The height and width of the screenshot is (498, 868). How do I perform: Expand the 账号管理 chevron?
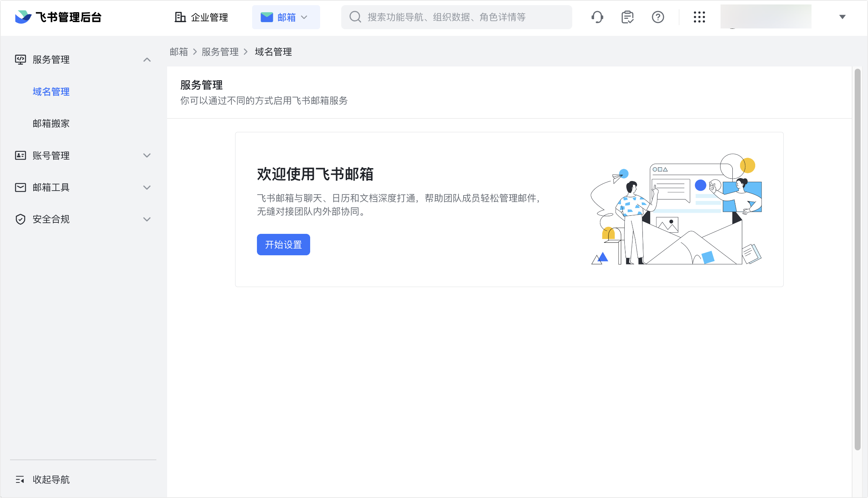[147, 156]
